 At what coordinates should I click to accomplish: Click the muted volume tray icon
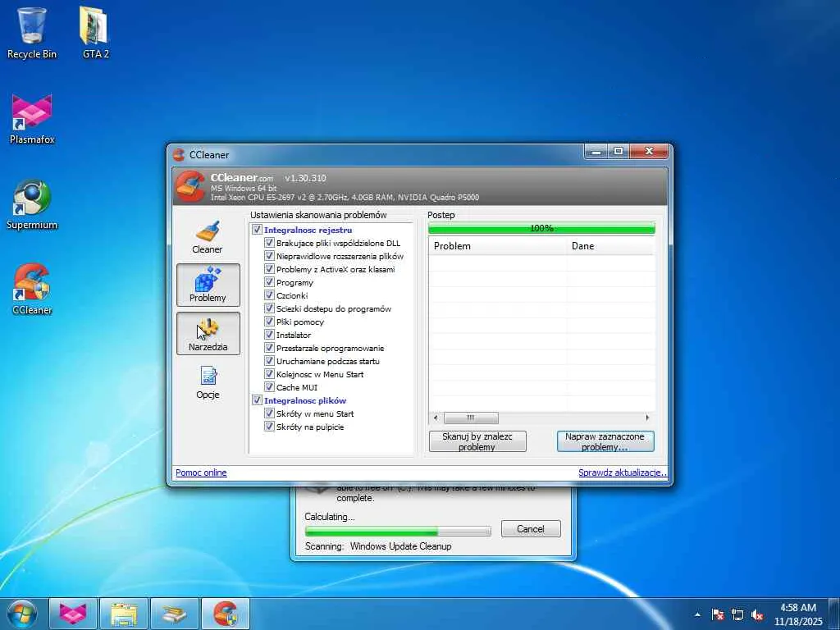pos(757,614)
